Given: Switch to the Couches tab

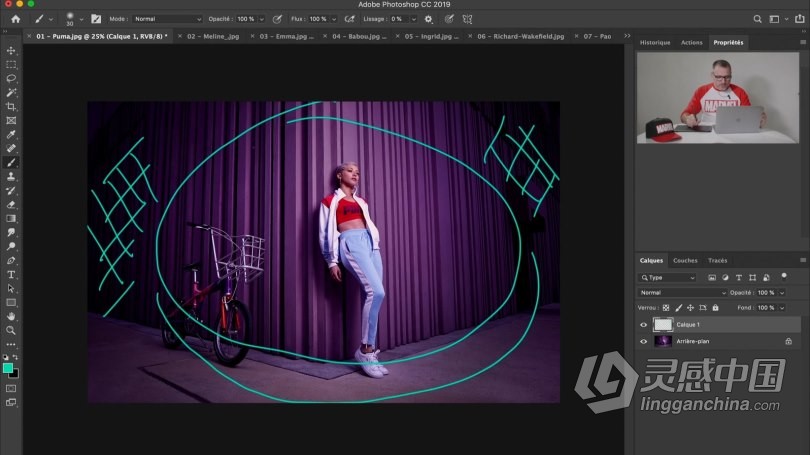Looking at the screenshot, I should 685,260.
